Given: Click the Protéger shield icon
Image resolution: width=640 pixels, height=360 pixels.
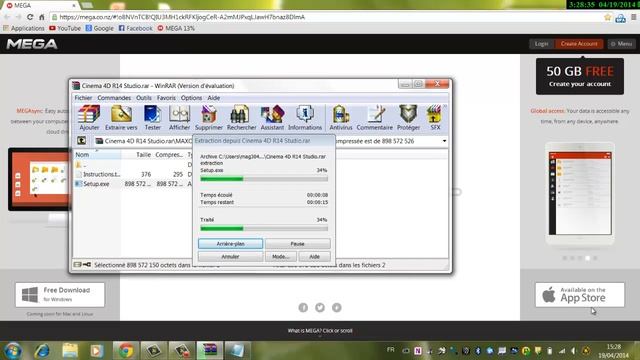Looking at the screenshot, I should pos(408,118).
